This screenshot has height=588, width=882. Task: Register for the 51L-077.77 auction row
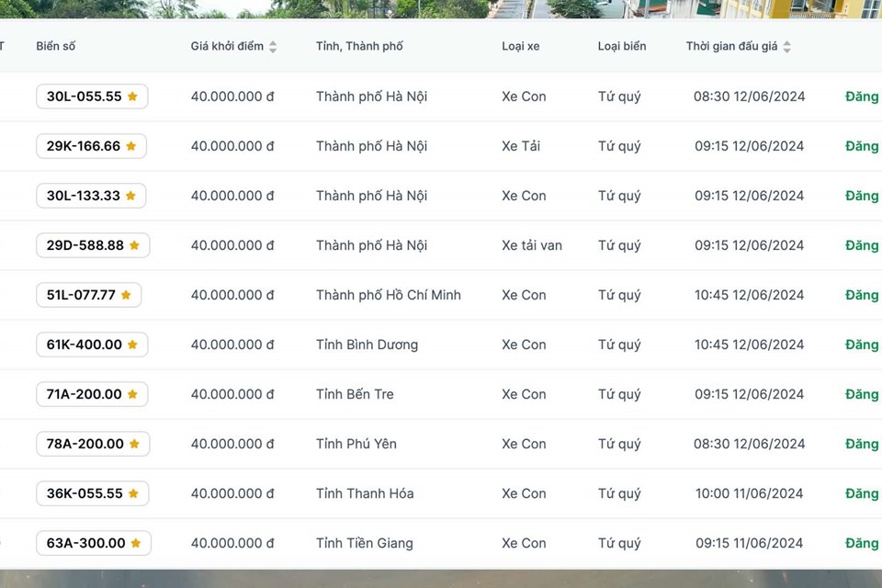coord(861,295)
